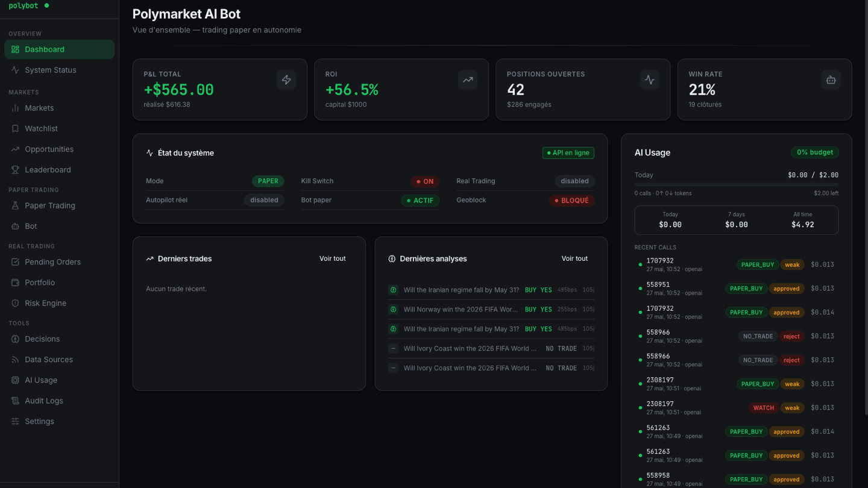The height and width of the screenshot is (488, 868).
Task: Click the +56.5% ROI value
Action: 351,90
